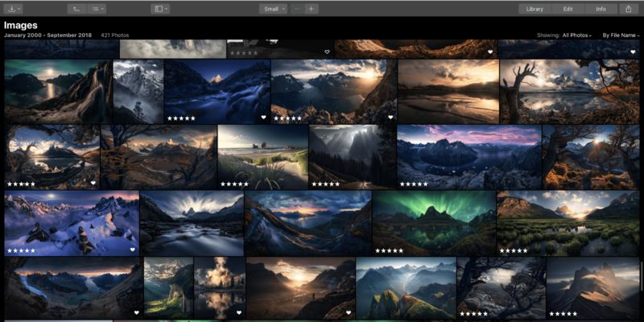Toggle favorite heart on the smoking geyser photo

click(239, 312)
